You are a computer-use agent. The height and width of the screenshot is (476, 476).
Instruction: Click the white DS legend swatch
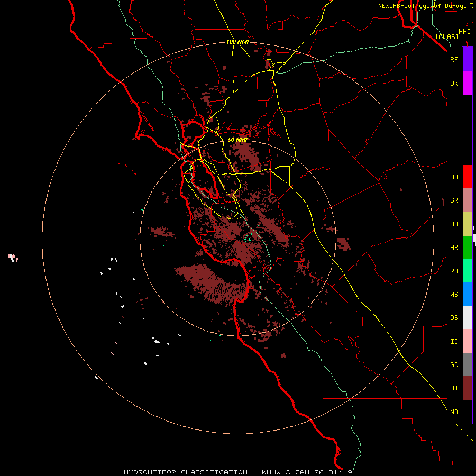tap(467, 317)
